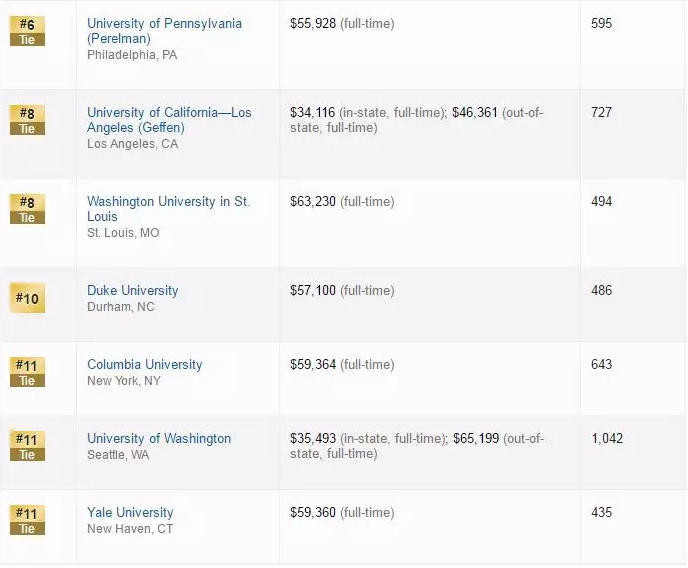Click the #11 badge beside Columbia University
The height and width of the screenshot is (568, 688).
[x=27, y=372]
